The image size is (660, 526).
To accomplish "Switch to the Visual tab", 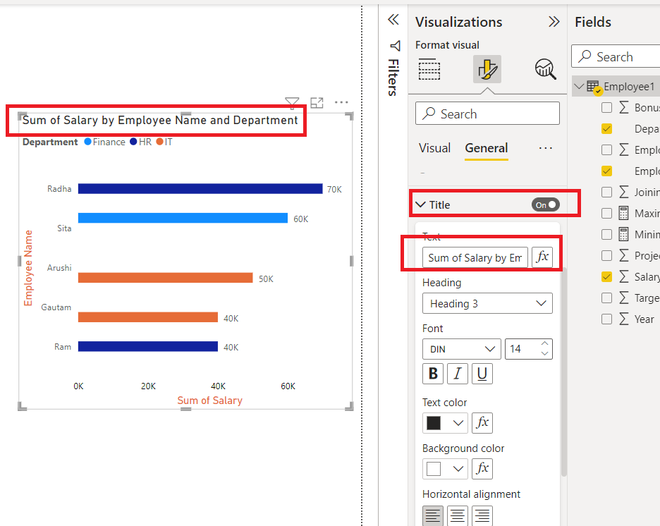I will 434,148.
